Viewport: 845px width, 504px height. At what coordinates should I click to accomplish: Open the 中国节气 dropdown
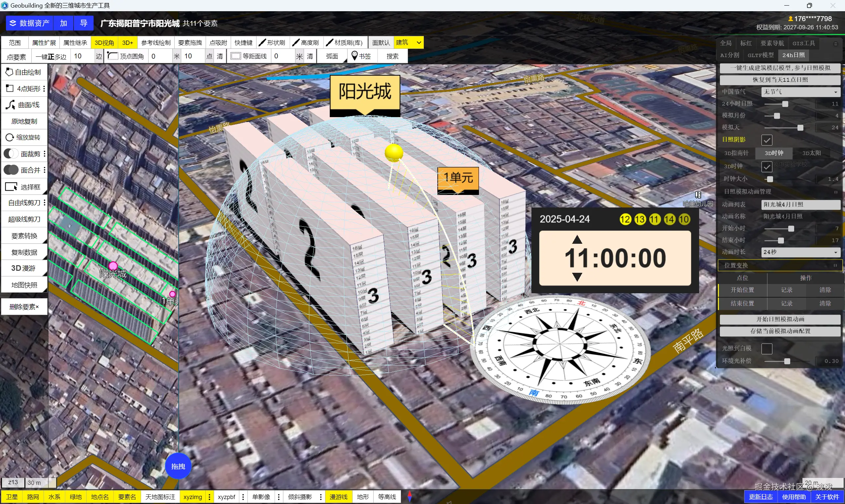(800, 92)
